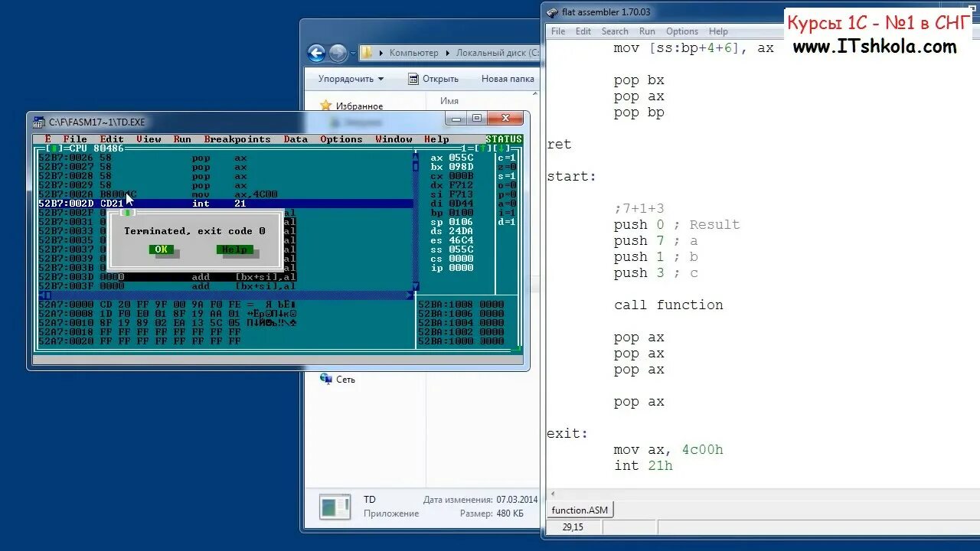Open the Упорядочить dropdown in Explorer
The height and width of the screenshot is (551, 980).
tap(351, 79)
